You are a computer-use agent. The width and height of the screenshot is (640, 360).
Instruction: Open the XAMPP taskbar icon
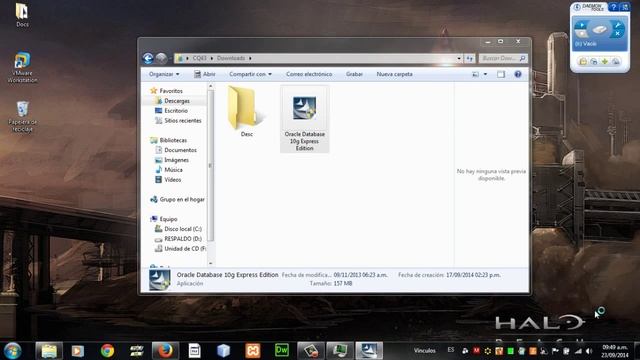253,351
